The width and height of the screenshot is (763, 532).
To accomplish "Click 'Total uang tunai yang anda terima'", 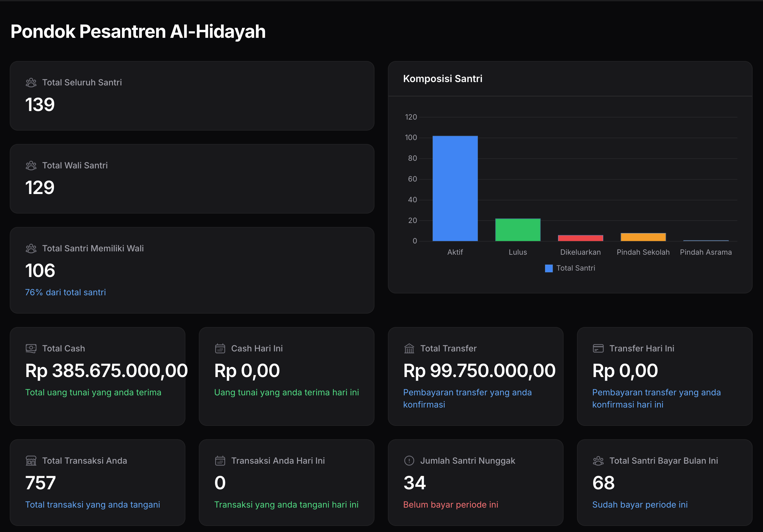I will pyautogui.click(x=93, y=392).
